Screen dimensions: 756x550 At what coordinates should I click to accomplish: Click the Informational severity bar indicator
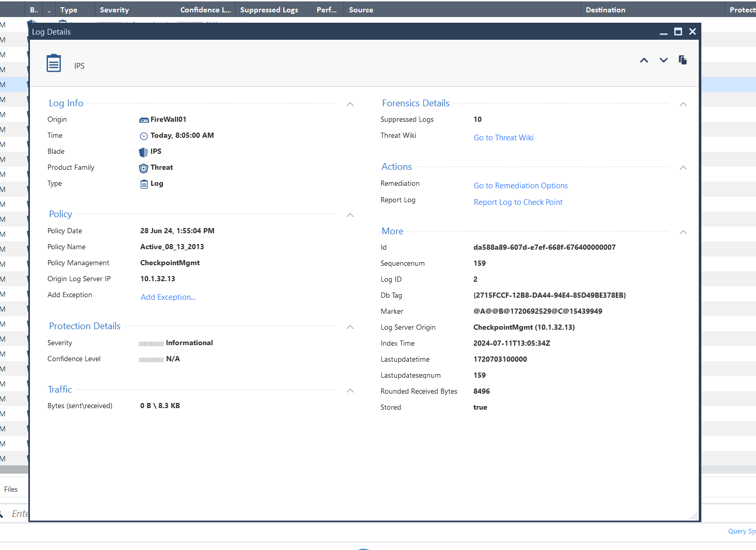point(151,344)
